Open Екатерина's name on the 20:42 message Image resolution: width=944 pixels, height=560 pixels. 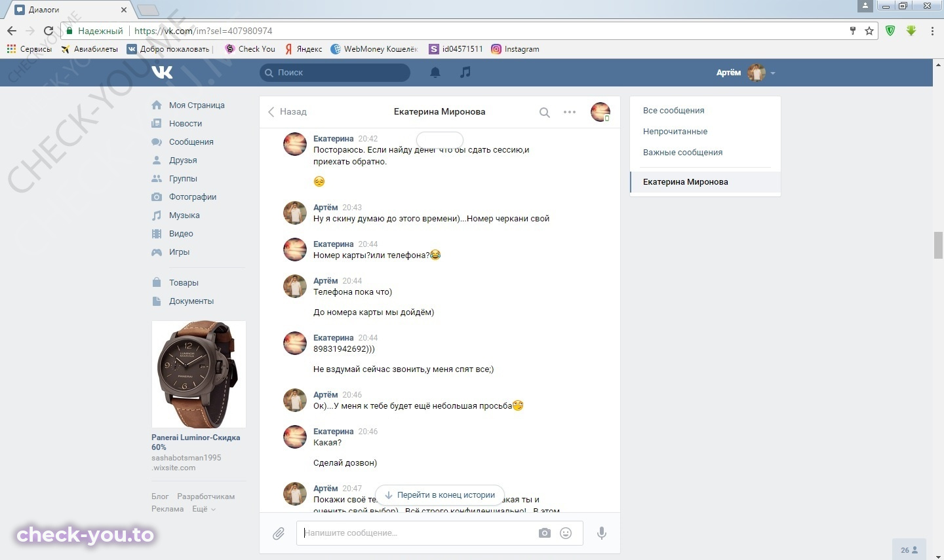click(x=333, y=139)
